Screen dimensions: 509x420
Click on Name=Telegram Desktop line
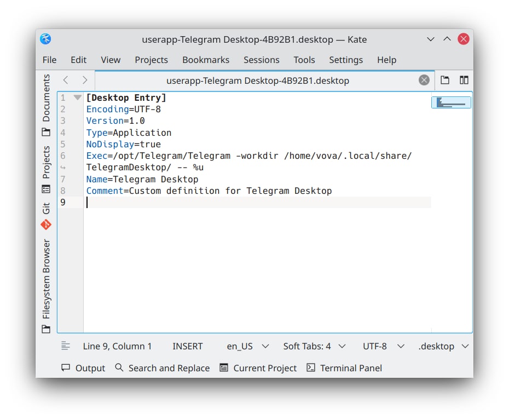click(142, 179)
